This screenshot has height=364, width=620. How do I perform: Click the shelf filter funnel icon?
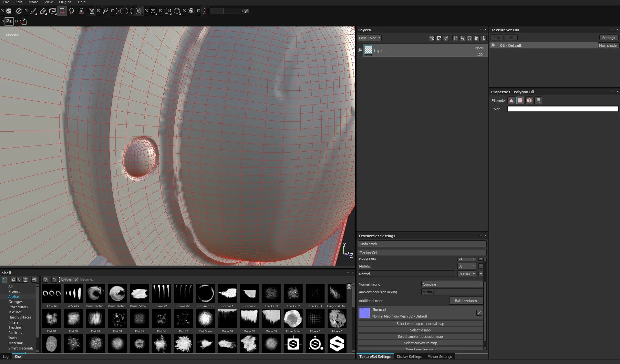45,280
